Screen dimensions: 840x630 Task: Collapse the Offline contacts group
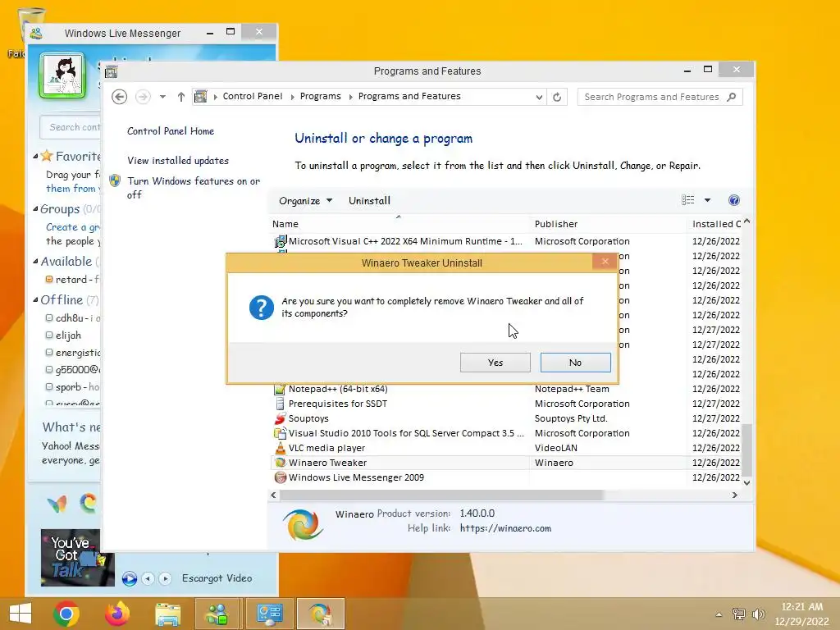[35, 300]
